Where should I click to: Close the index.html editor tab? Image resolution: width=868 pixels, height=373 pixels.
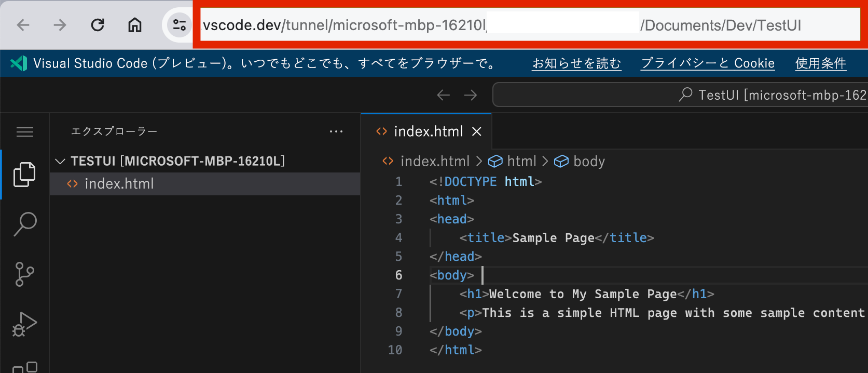coord(477,131)
